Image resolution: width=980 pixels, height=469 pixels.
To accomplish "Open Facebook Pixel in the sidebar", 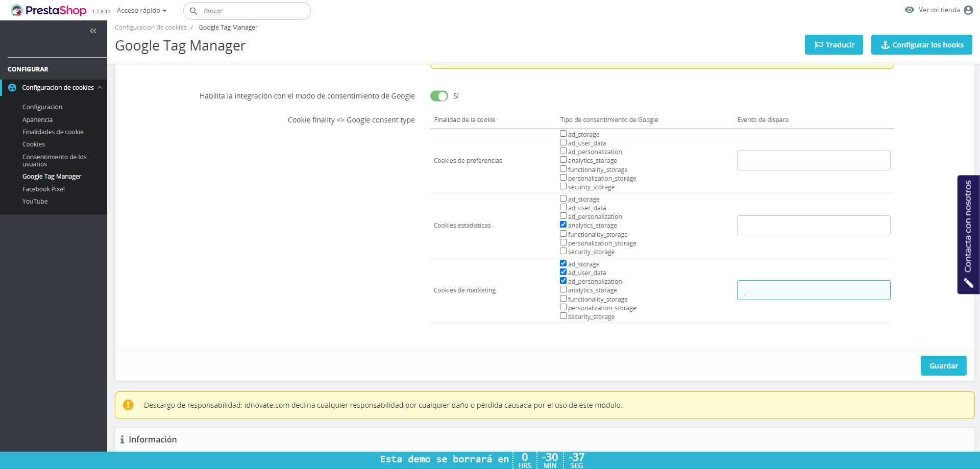I will (x=43, y=189).
